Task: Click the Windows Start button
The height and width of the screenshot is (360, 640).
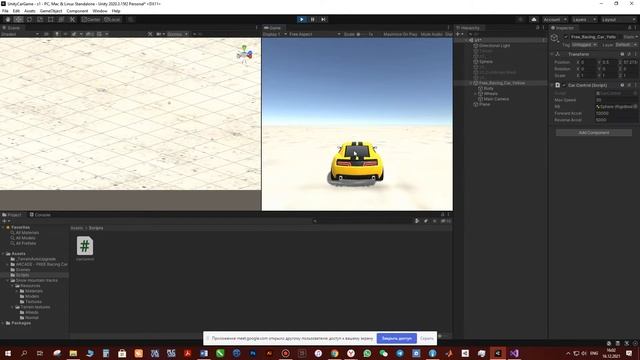Action: [8, 353]
